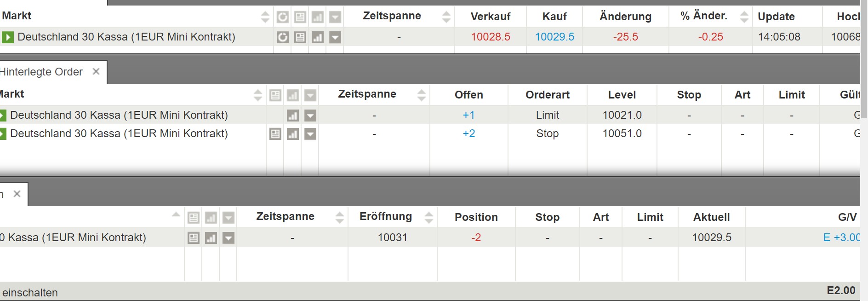Open the chart icon for the Limit order at 10021.0

click(x=293, y=116)
